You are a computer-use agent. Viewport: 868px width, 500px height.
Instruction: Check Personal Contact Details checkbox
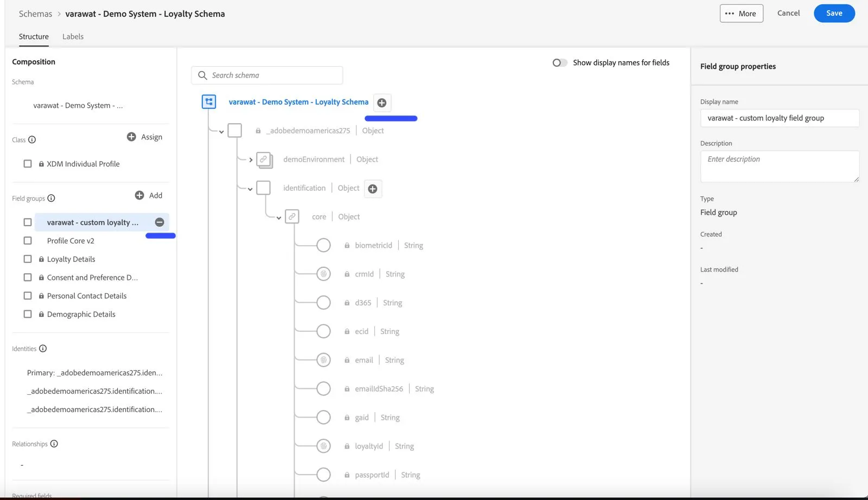pos(28,296)
